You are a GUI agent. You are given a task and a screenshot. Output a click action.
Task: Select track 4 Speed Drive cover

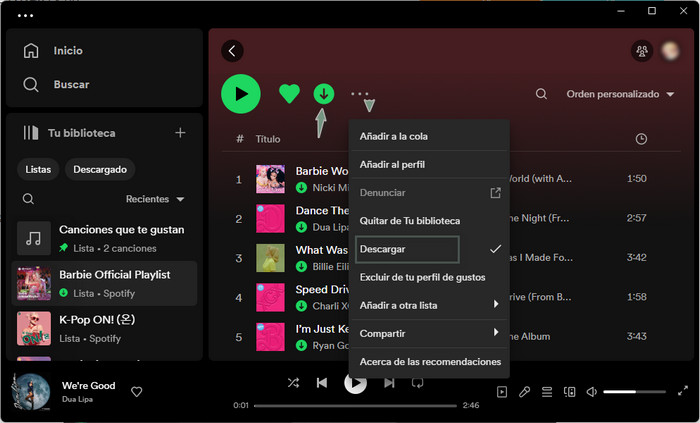(270, 297)
